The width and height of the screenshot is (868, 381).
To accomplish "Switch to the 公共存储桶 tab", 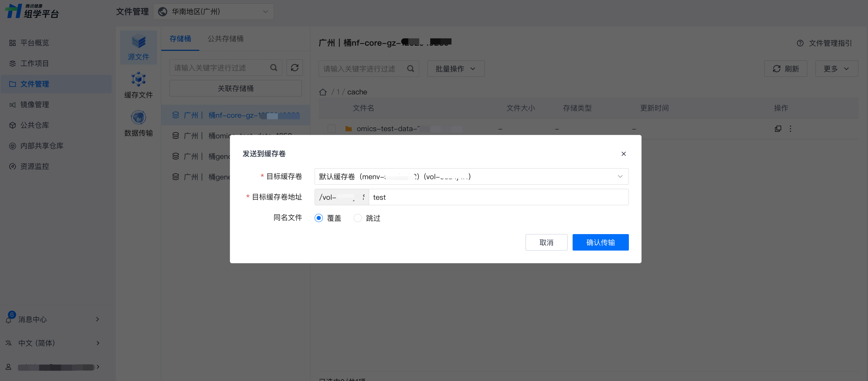I will click(x=225, y=39).
